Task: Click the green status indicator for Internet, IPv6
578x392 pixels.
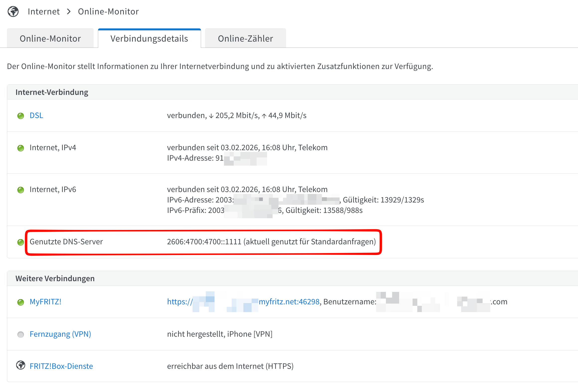Action: (x=21, y=190)
